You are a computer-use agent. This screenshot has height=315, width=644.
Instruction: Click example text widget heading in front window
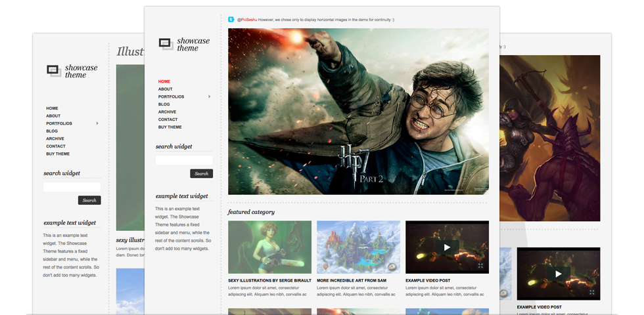[181, 196]
